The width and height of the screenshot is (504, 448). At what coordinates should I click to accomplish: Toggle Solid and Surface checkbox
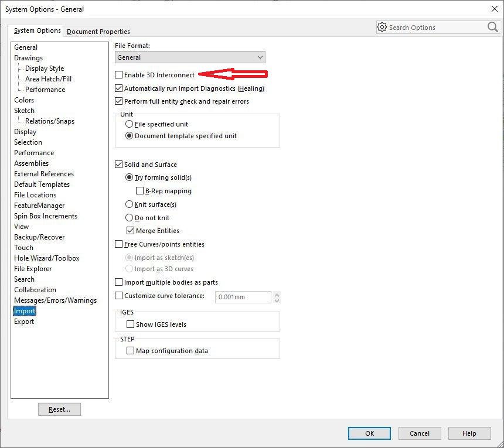coord(118,165)
